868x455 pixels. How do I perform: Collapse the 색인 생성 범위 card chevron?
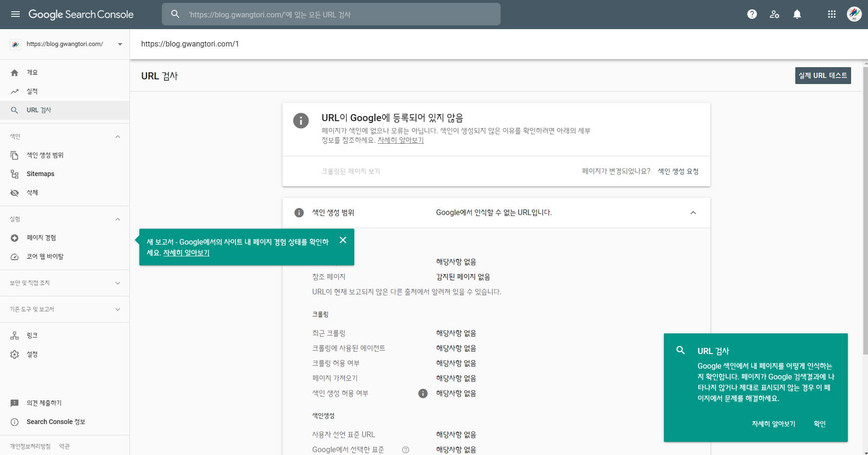tap(693, 213)
